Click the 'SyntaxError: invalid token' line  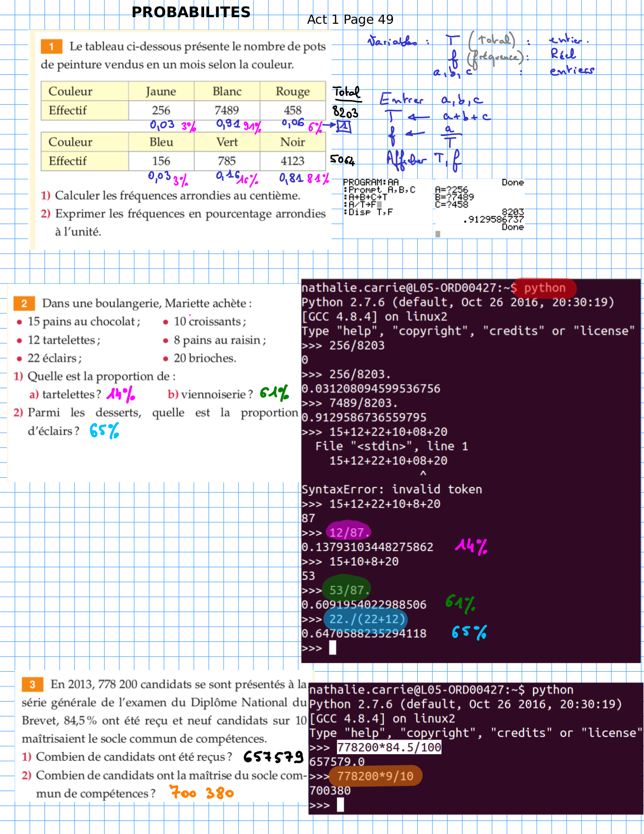click(391, 489)
